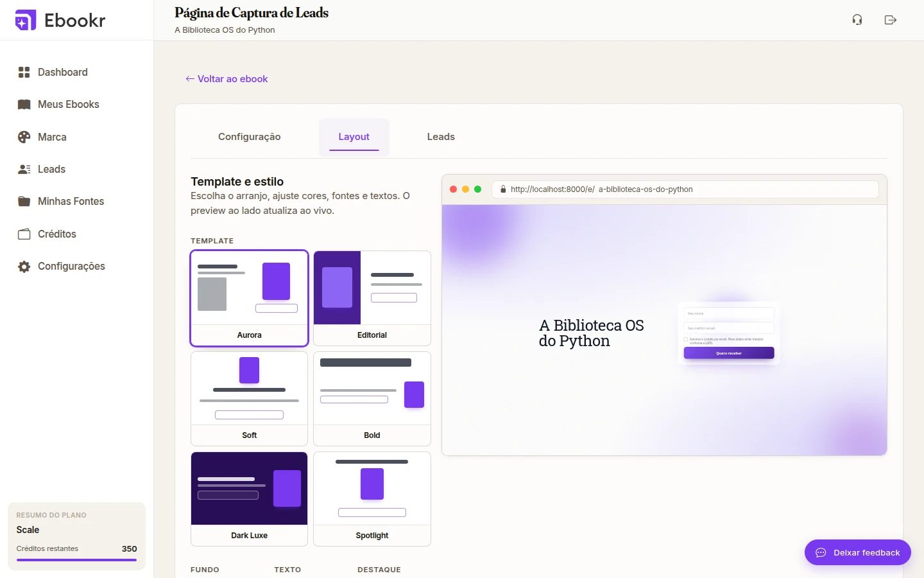Open the support headset icon
924x578 pixels.
(857, 20)
